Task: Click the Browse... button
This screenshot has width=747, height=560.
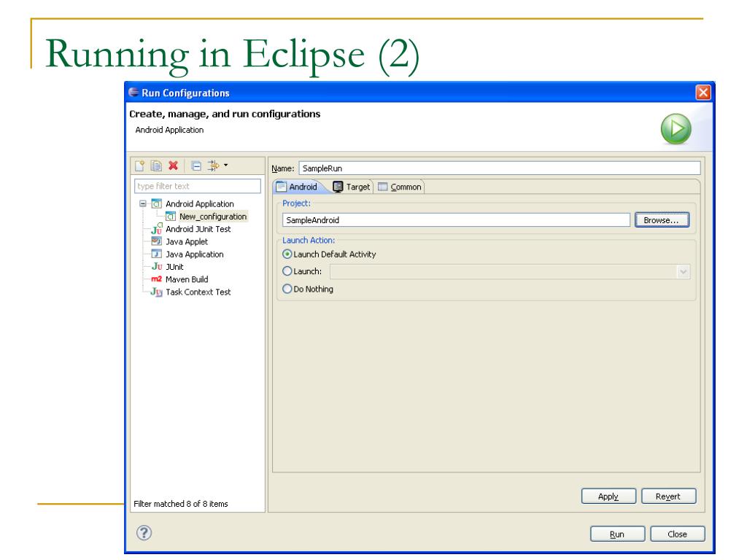Action: pyautogui.click(x=662, y=220)
